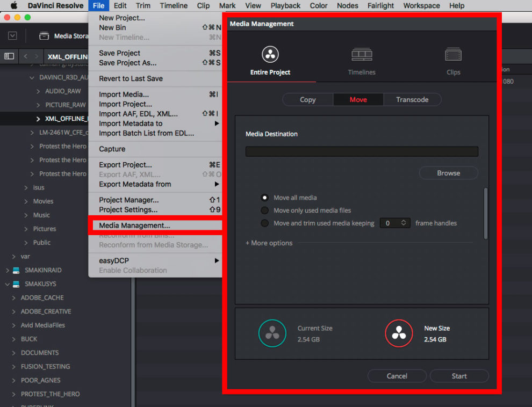Go back with the left navigation arrow
Screen dimensions: 532x407
[x=25, y=56]
